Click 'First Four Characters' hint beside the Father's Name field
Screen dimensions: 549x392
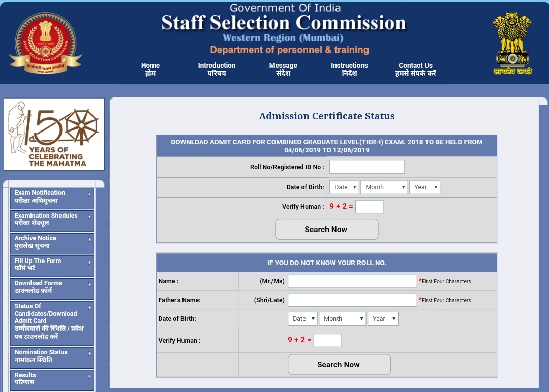[x=446, y=301]
